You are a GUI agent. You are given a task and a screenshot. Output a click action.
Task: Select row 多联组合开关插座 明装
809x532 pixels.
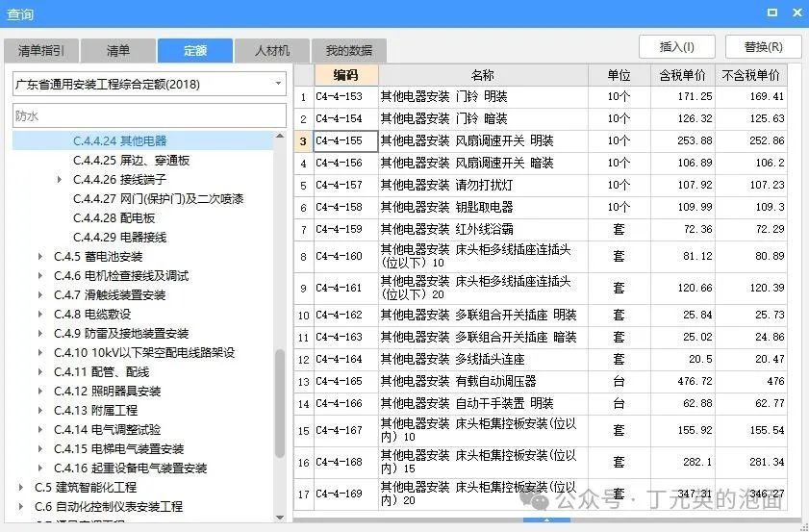pyautogui.click(x=541, y=315)
